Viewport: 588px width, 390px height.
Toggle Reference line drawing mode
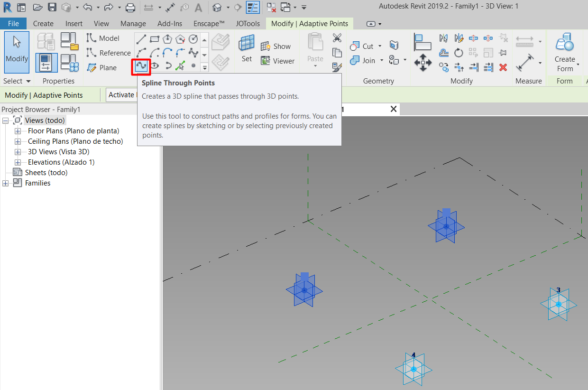click(109, 53)
